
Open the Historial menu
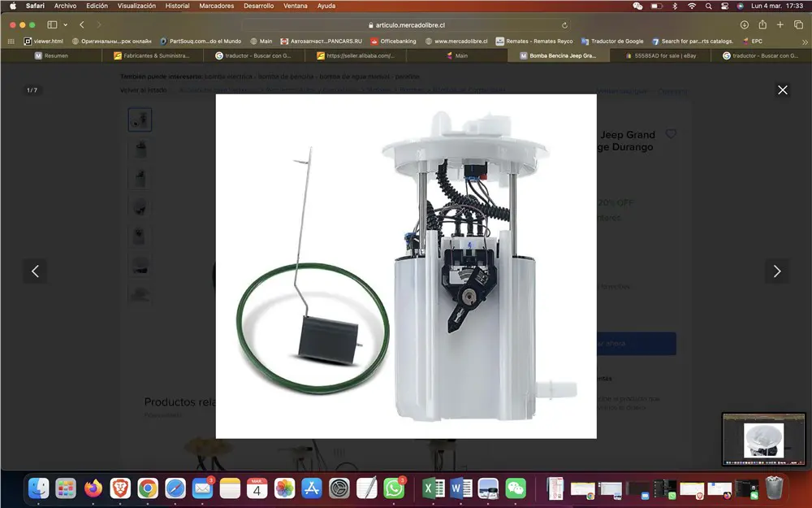[177, 4]
